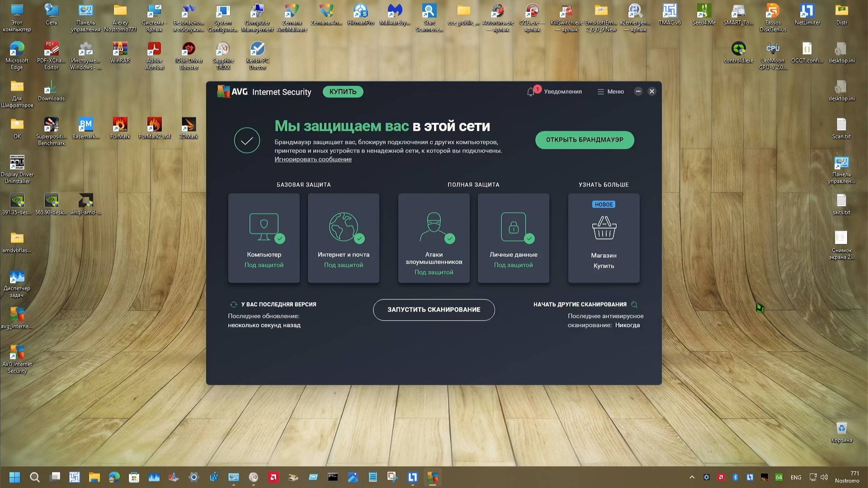This screenshot has height=488, width=868.
Task: Select the Этот компьютер desktop icon
Action: tap(17, 18)
